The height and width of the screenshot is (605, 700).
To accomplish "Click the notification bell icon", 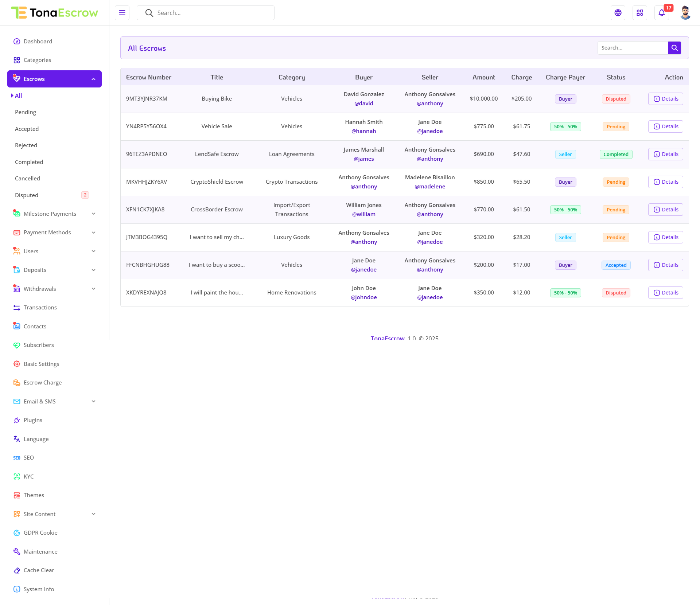I will pos(662,13).
